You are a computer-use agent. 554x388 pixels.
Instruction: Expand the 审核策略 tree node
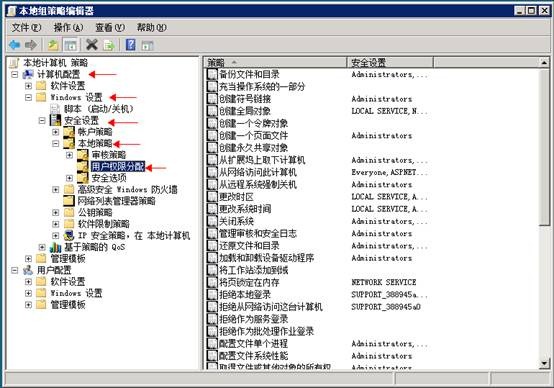point(69,155)
